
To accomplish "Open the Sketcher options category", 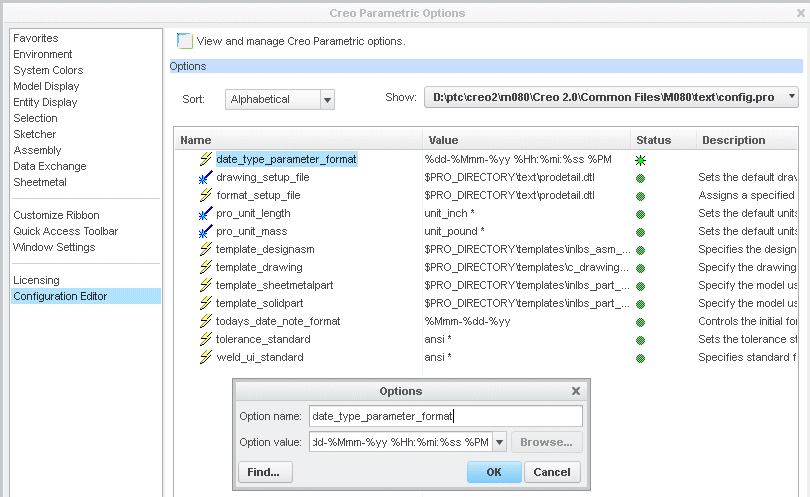I will pos(35,134).
